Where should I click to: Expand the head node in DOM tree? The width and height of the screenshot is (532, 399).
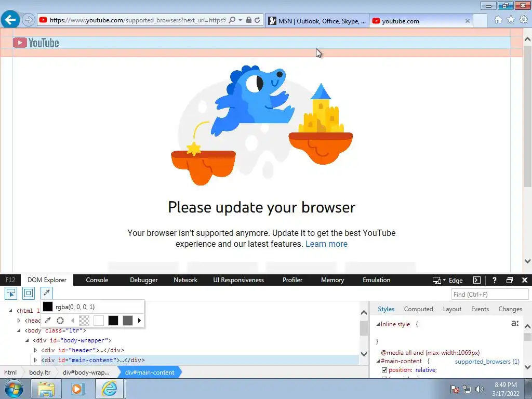point(19,320)
